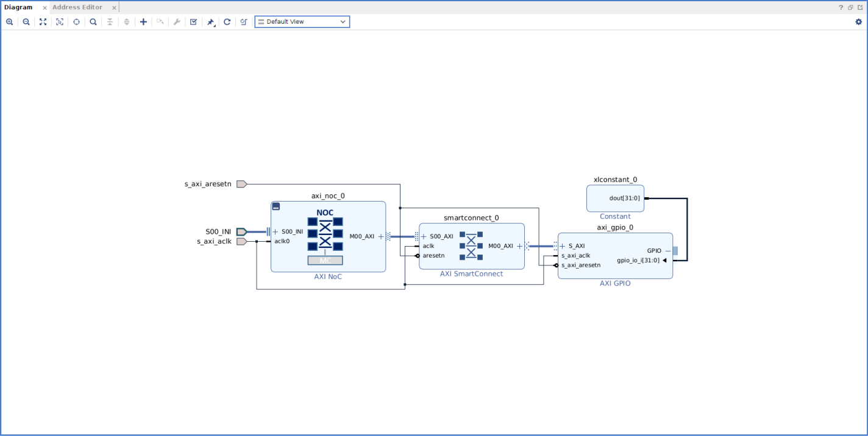Click the Zoom Fit arrows icon
Screen dimensions: 868x436
(x=43, y=22)
